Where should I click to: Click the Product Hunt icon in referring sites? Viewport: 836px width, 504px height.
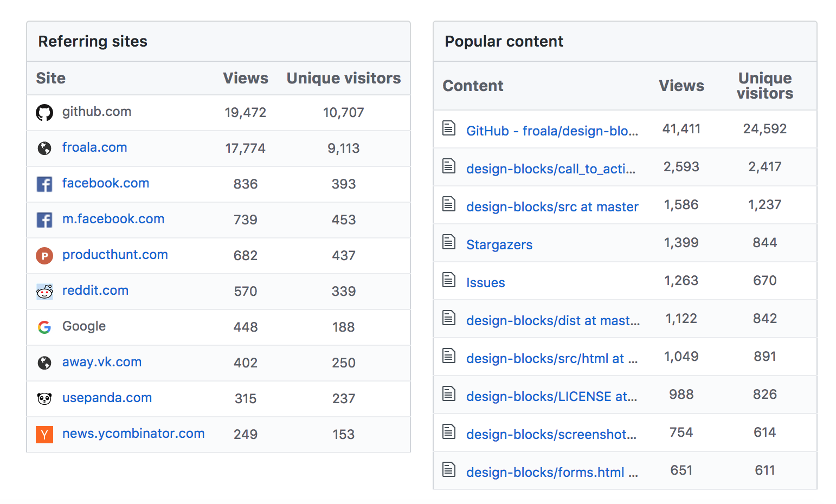point(44,256)
